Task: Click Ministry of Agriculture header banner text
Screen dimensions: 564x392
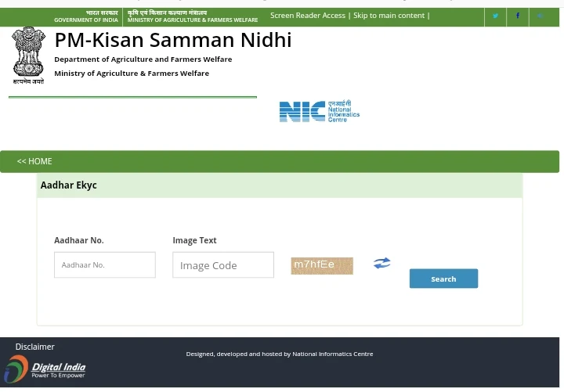Action: coord(193,16)
